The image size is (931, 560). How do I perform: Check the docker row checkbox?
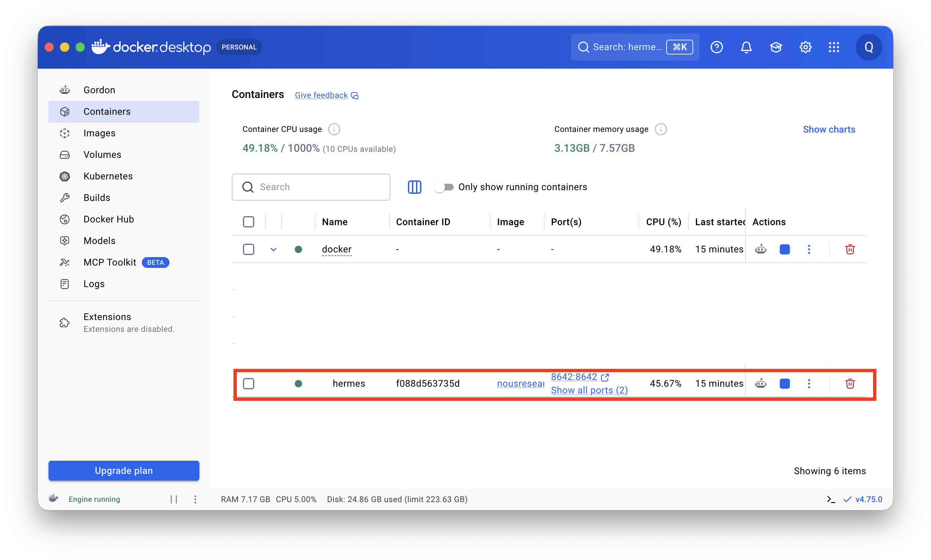[248, 249]
